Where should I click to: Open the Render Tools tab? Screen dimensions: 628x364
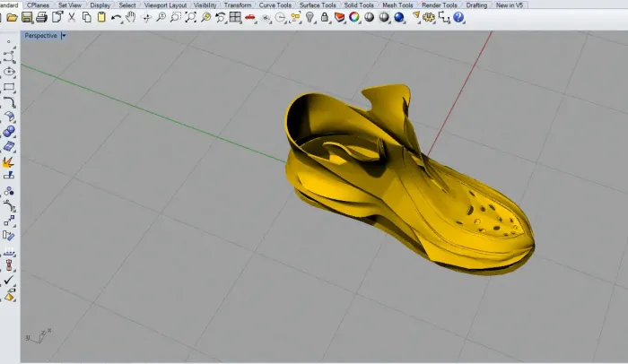pyautogui.click(x=439, y=5)
